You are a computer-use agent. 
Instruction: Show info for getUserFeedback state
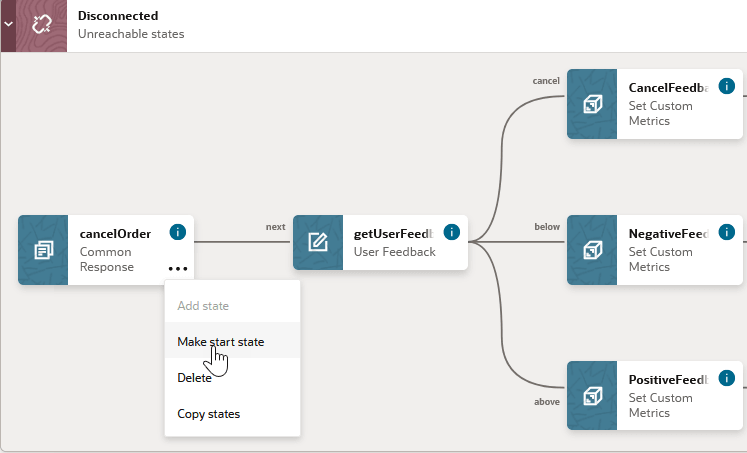[x=451, y=232]
